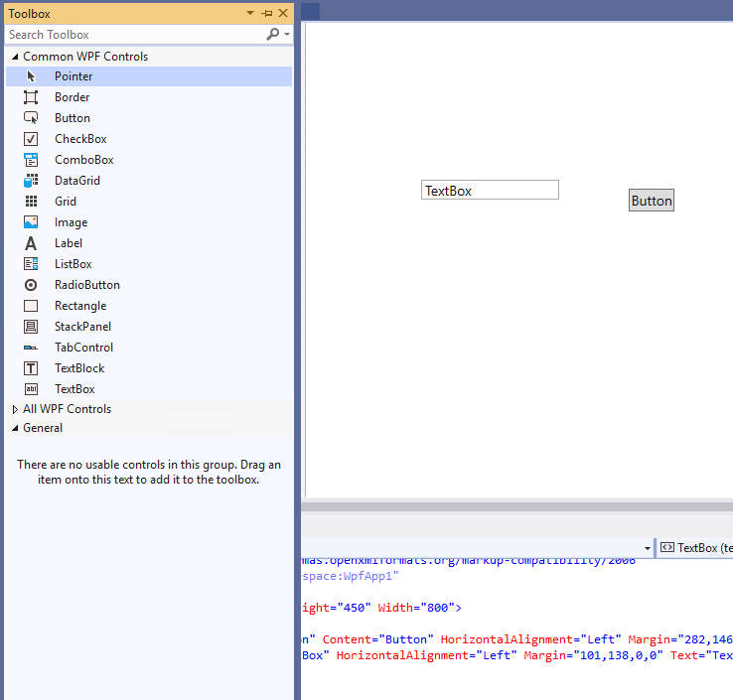
Task: Pick the StackPanel control icon
Action: (31, 327)
